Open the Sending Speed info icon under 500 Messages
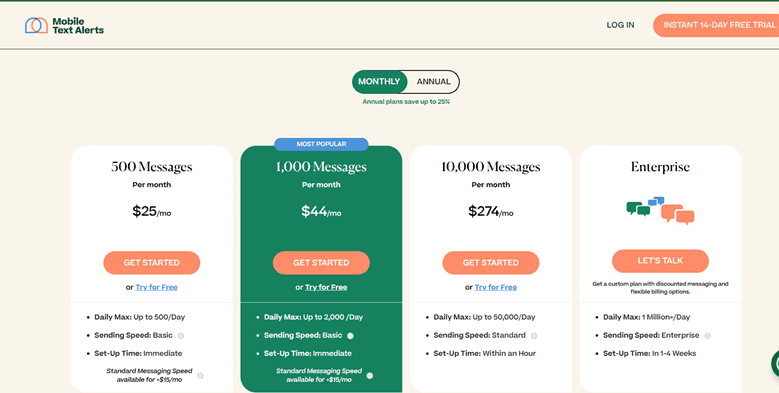 point(181,336)
